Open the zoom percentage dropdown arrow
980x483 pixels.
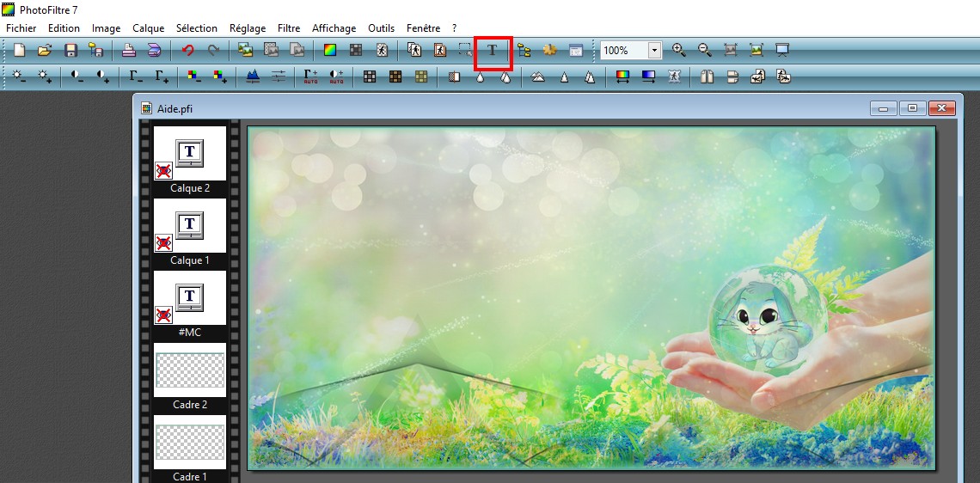(654, 50)
